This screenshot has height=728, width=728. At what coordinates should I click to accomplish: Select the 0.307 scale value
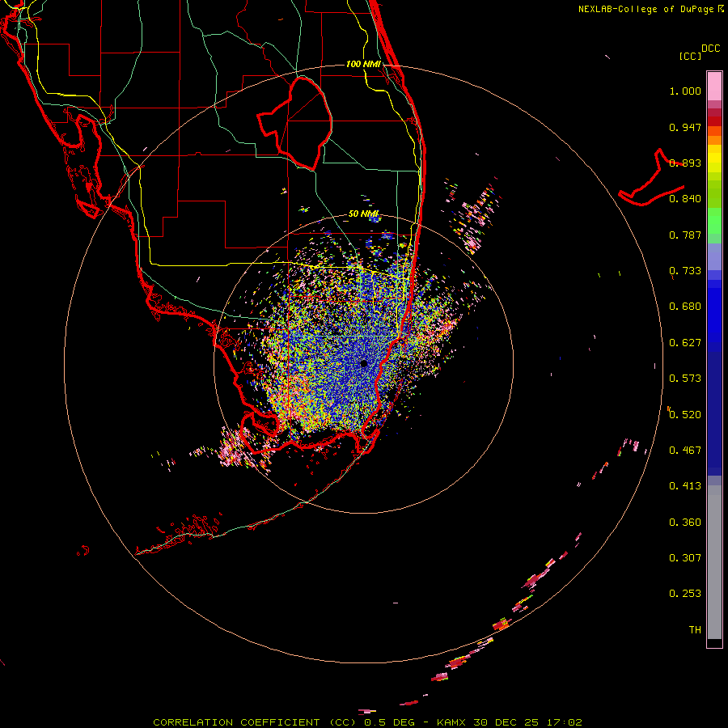(x=685, y=558)
